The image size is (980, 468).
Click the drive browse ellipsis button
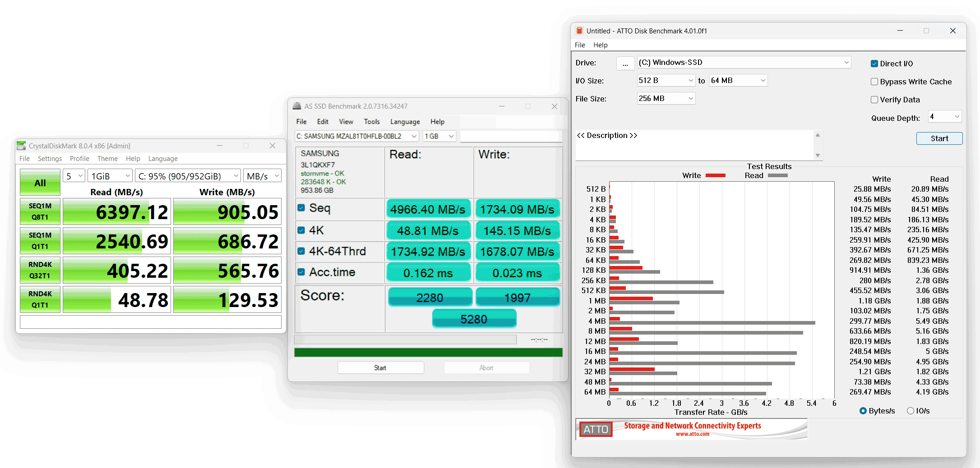point(625,63)
